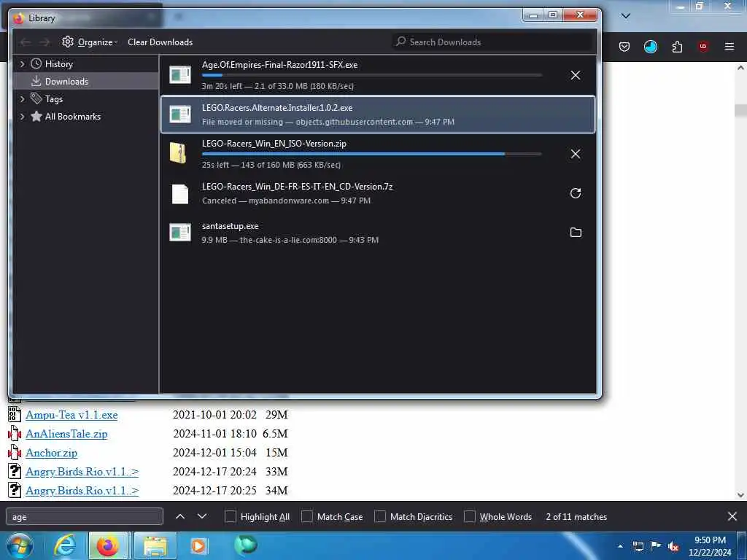Click LEGO-Racers ISO-Version download progress bar
The width and height of the screenshot is (747, 560).
(371, 154)
